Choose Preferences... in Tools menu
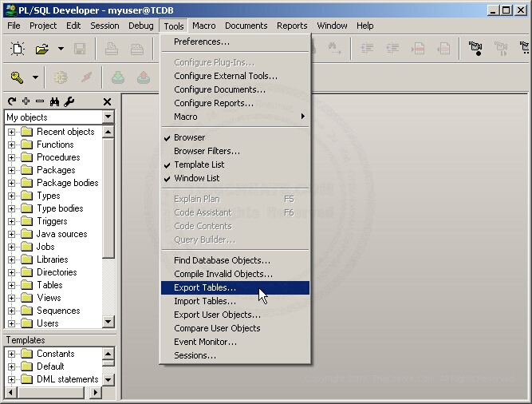The width and height of the screenshot is (532, 404). (x=202, y=42)
